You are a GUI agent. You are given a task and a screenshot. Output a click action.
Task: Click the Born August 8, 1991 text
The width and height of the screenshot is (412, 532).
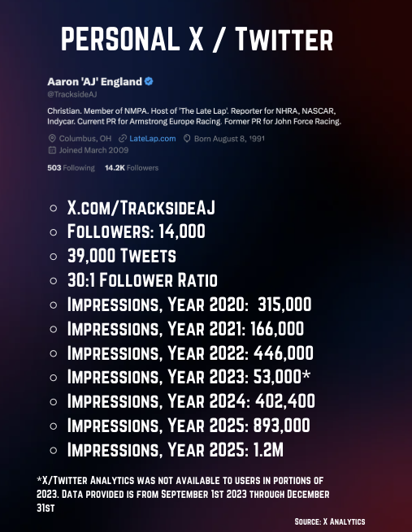(229, 138)
